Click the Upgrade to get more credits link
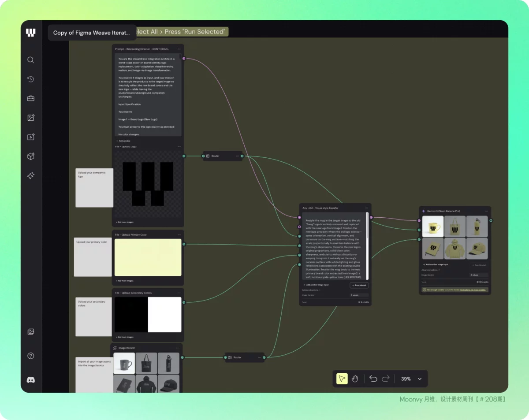 pyautogui.click(x=473, y=290)
